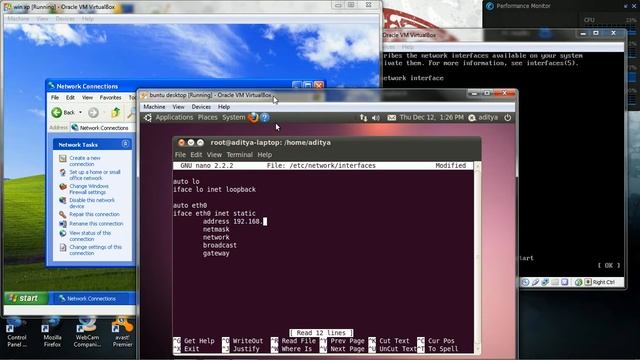Click Change settings of this connection
The width and height of the screenshot is (640, 360).
[96, 250]
